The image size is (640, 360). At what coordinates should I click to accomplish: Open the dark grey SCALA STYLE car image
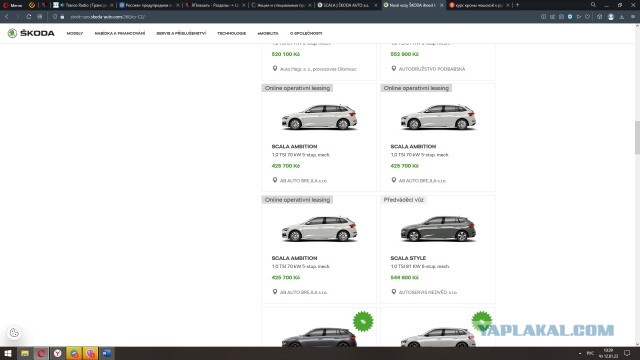[x=438, y=229]
